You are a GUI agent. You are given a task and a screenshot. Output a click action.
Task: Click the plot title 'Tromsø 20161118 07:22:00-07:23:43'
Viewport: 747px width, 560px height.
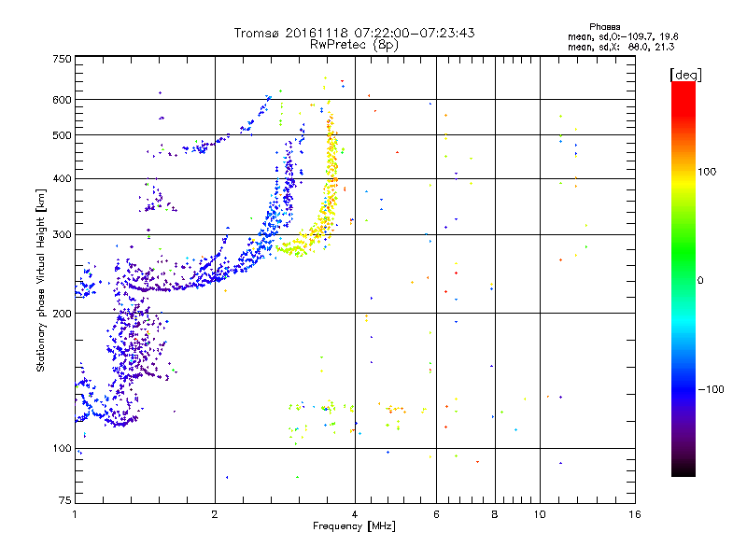tap(354, 33)
